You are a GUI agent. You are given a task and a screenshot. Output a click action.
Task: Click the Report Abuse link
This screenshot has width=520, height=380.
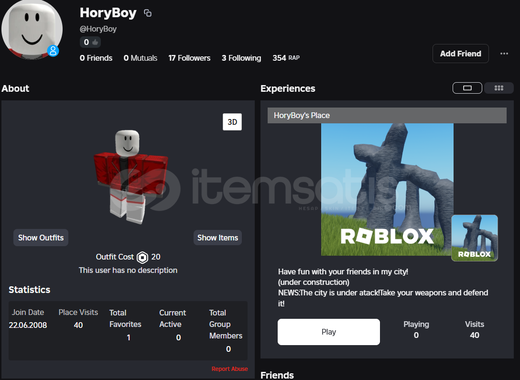(x=230, y=369)
